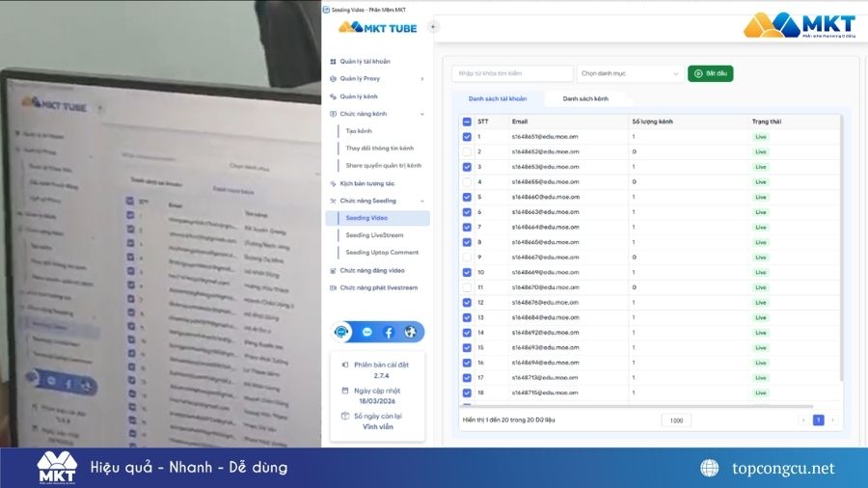Uncheck the row 12 account checkbox
Viewport: 868px width, 488px height.
(467, 303)
